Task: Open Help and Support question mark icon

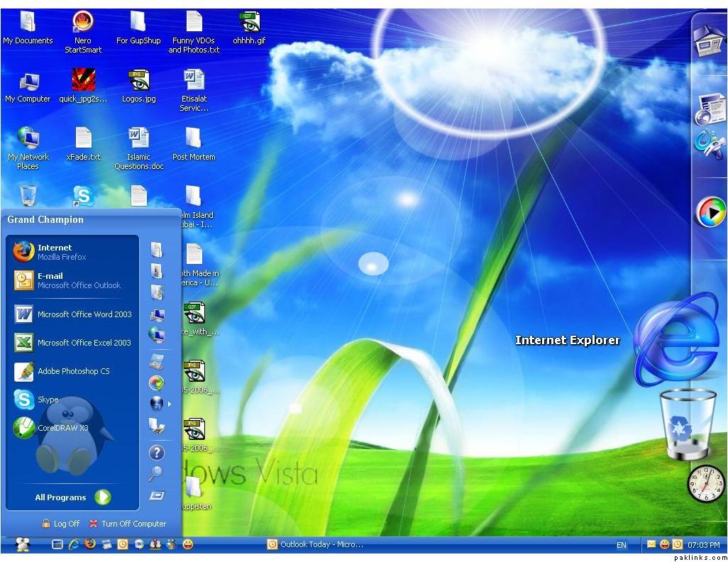Action: click(x=157, y=452)
